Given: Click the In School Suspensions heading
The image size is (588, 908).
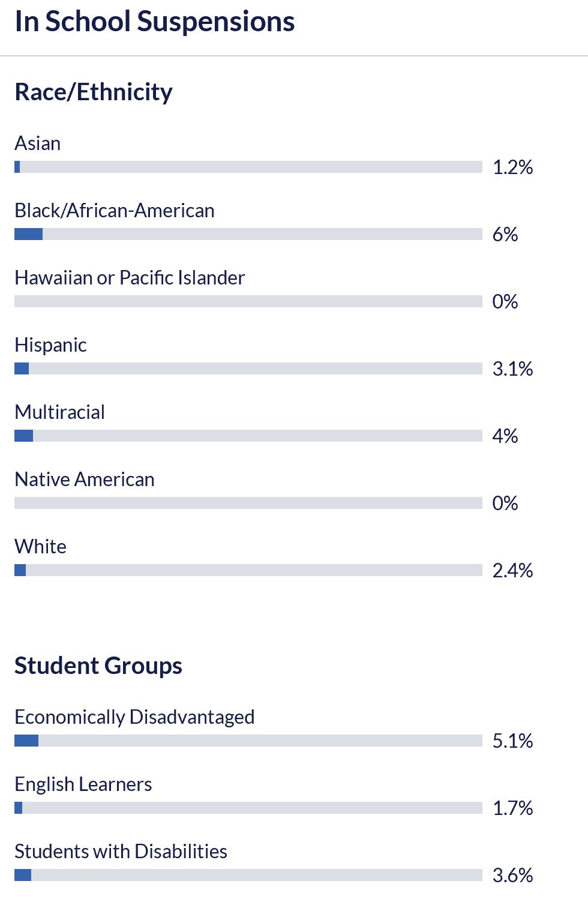Looking at the screenshot, I should [155, 22].
